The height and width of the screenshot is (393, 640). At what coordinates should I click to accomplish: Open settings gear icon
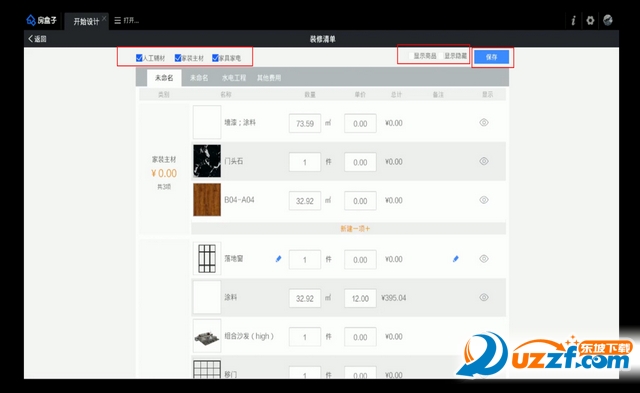(590, 20)
